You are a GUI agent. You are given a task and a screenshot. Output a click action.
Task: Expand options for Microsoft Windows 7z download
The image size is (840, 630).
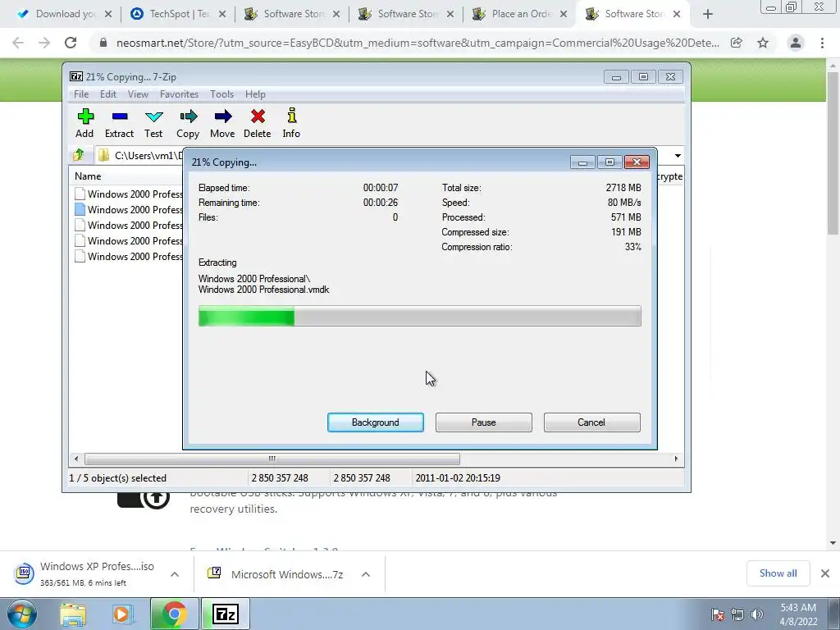tap(366, 574)
